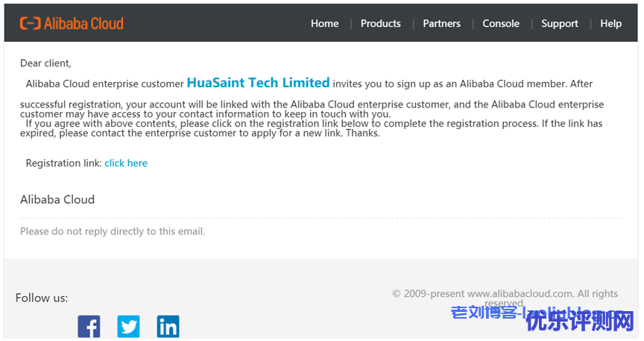Click the Alibaba Cloud wordmark in header

(83, 23)
